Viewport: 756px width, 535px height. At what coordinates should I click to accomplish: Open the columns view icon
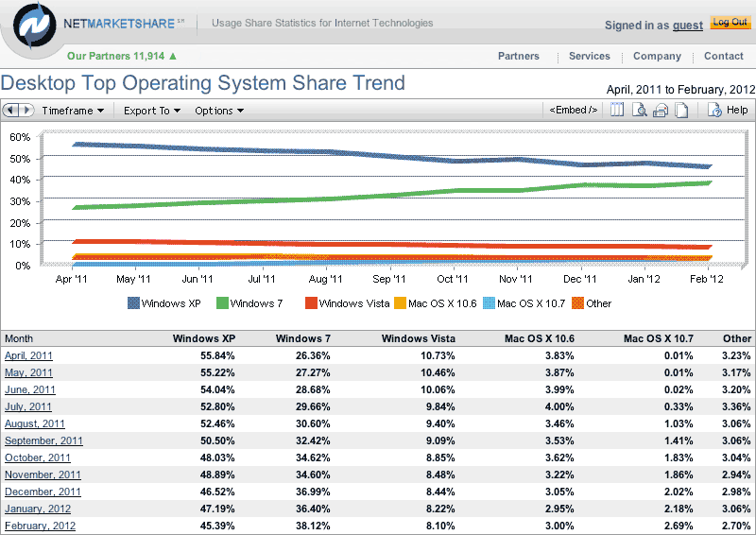617,110
